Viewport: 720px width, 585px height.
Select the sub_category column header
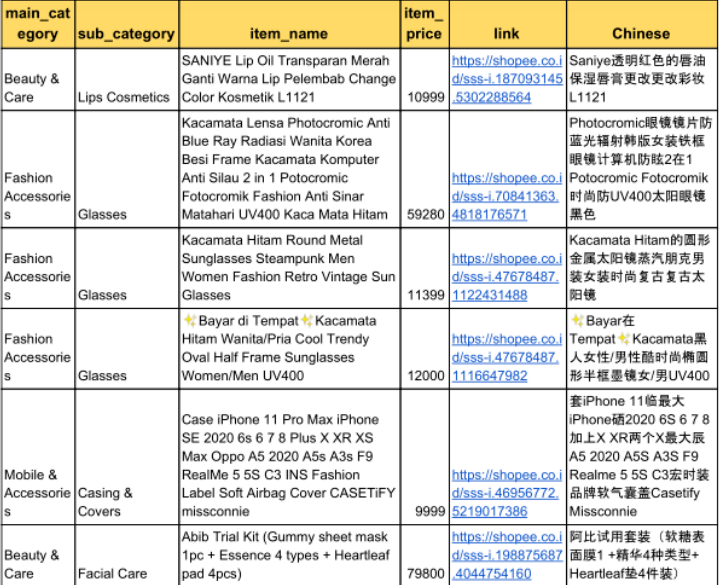pos(126,34)
